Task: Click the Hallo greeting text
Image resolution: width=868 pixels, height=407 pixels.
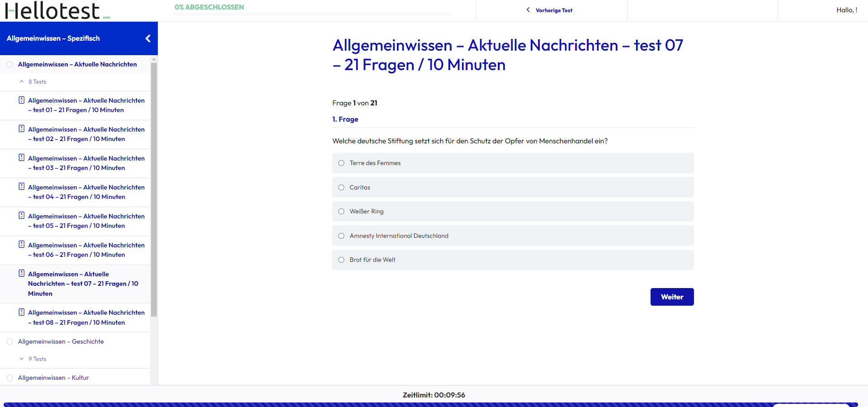Action: [x=847, y=10]
